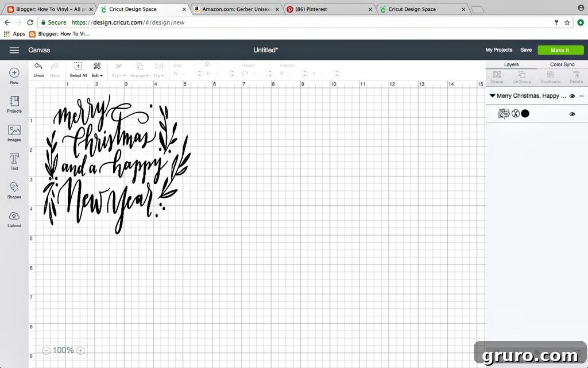Click the scissors cut icon on the layer
This screenshot has width=588, height=368.
(x=516, y=113)
